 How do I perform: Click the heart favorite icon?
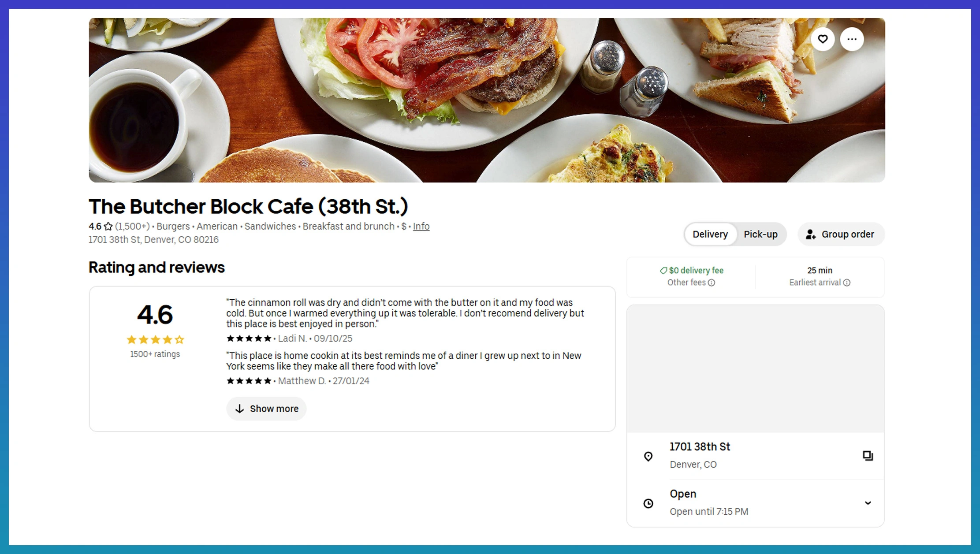tap(823, 39)
